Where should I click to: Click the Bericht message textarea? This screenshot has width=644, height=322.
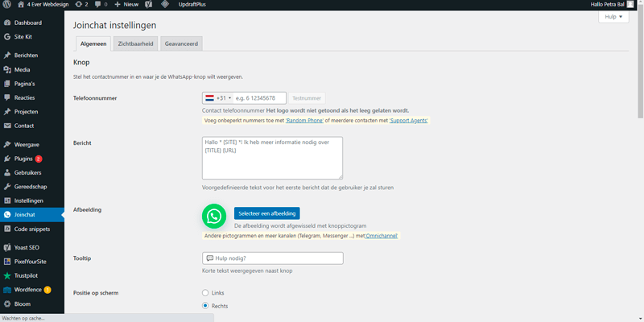coord(272,157)
